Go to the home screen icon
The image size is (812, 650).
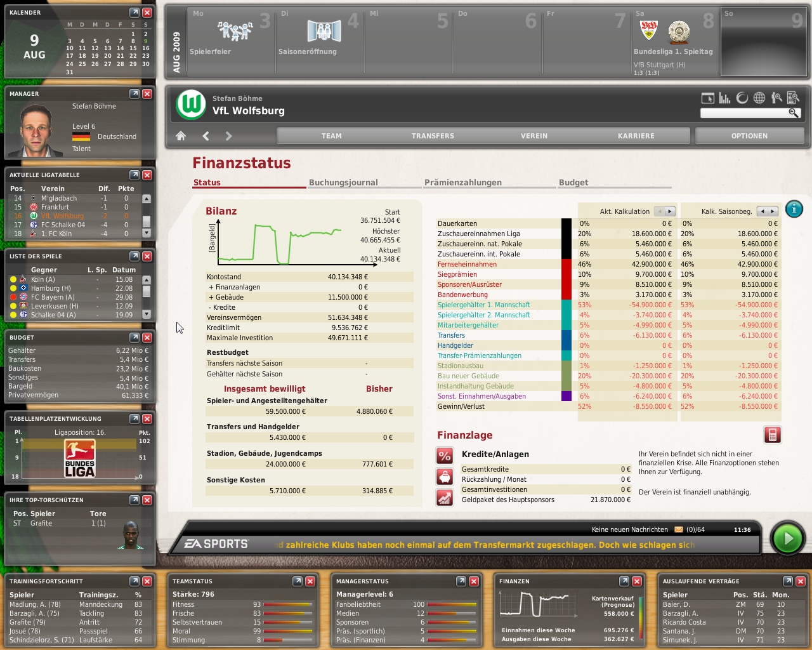[x=181, y=136]
